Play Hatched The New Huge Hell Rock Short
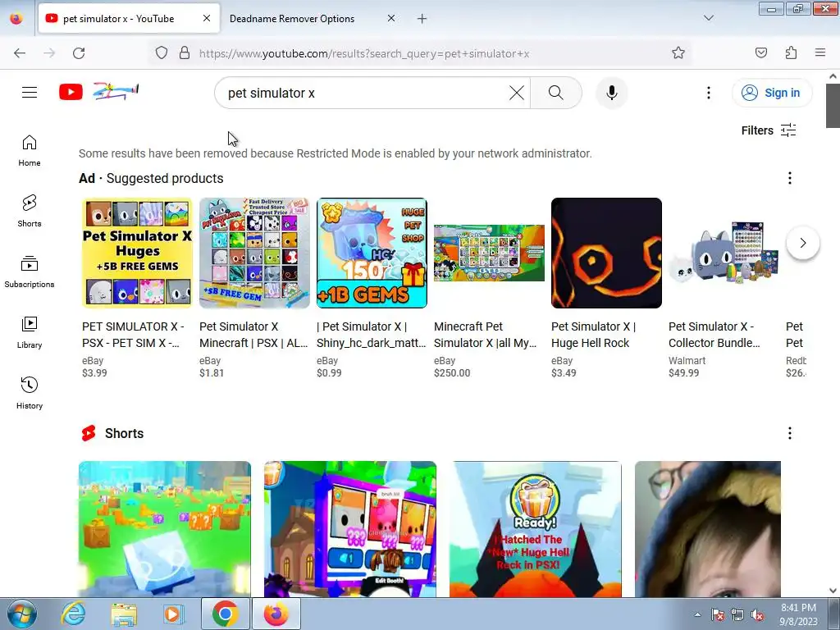The image size is (840, 630). pyautogui.click(x=536, y=529)
